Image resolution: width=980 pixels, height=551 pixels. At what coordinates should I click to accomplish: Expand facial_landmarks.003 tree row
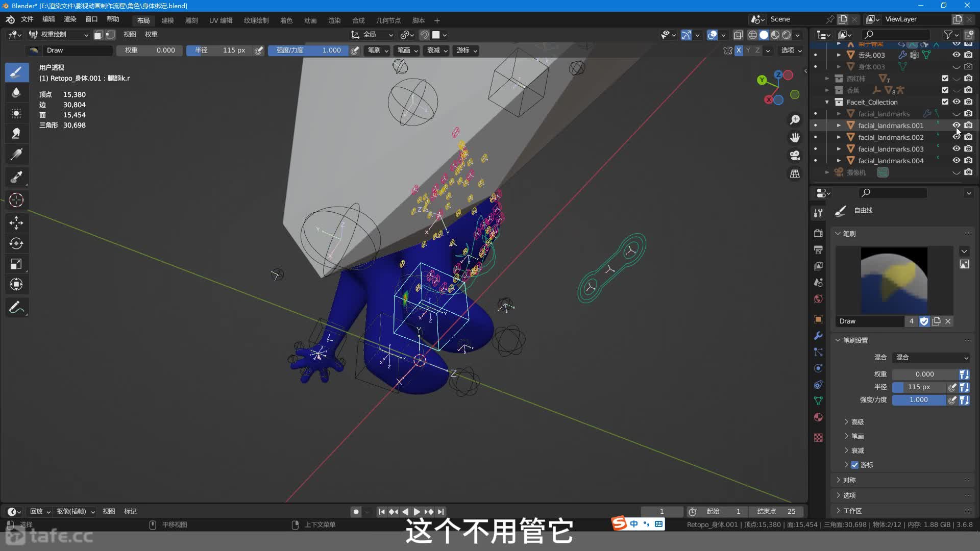coord(839,149)
